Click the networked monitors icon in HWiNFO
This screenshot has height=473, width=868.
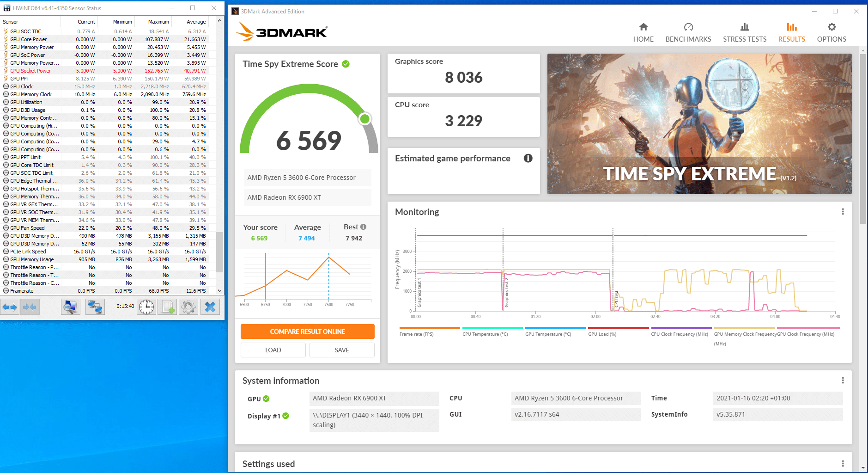(95, 307)
